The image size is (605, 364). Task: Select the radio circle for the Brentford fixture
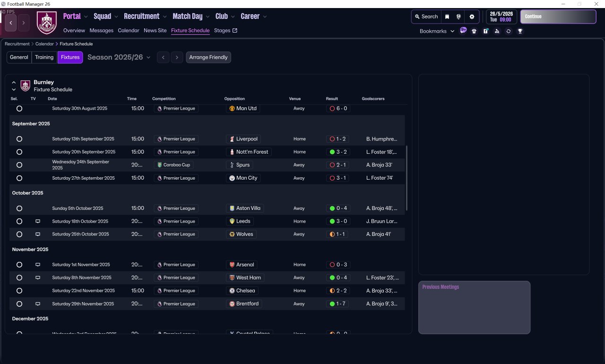[x=19, y=304]
